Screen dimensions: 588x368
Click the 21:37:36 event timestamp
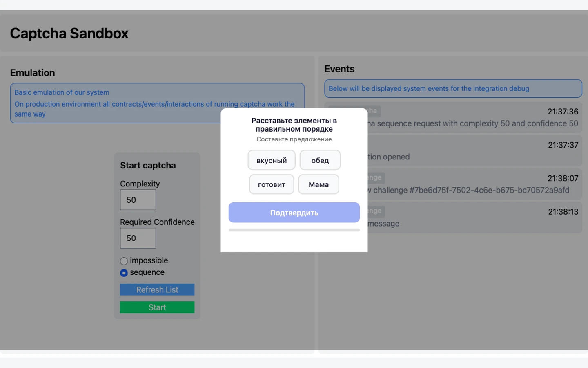(x=563, y=112)
